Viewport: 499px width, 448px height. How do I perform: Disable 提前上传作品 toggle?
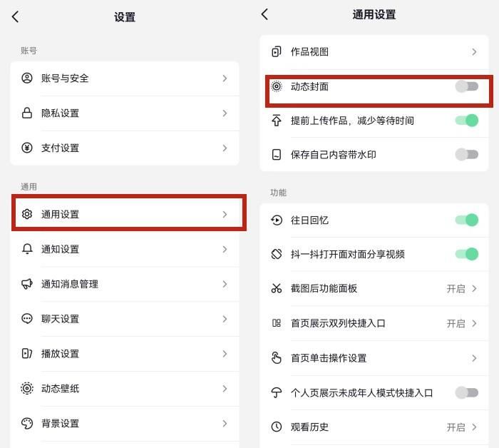[466, 121]
